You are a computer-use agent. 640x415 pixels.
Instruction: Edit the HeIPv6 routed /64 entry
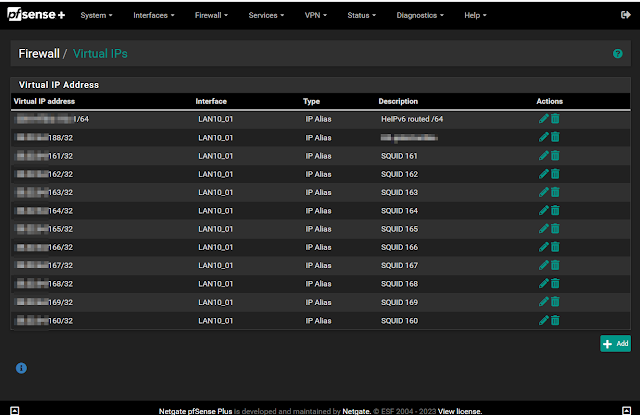coord(543,119)
